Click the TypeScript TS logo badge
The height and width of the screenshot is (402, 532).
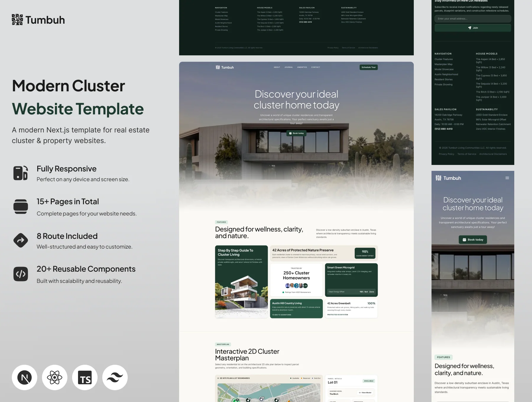coord(85,377)
